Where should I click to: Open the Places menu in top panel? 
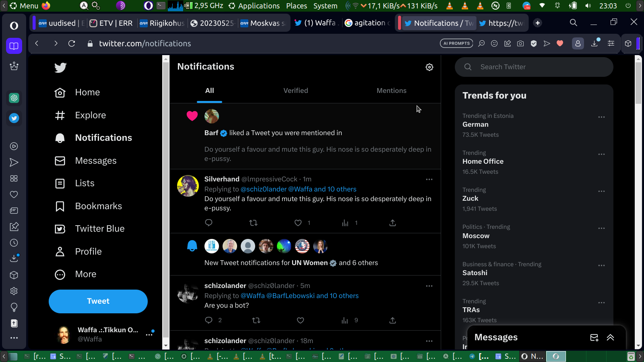[x=297, y=6]
